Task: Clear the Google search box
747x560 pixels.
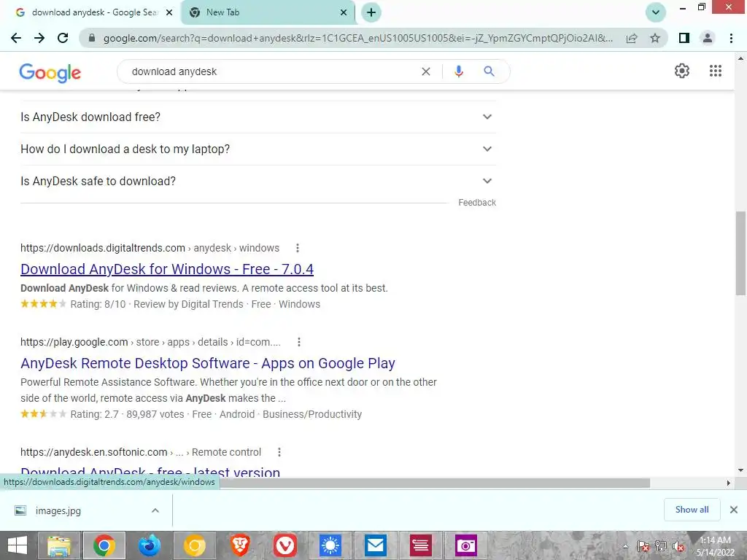Action: 426,71
